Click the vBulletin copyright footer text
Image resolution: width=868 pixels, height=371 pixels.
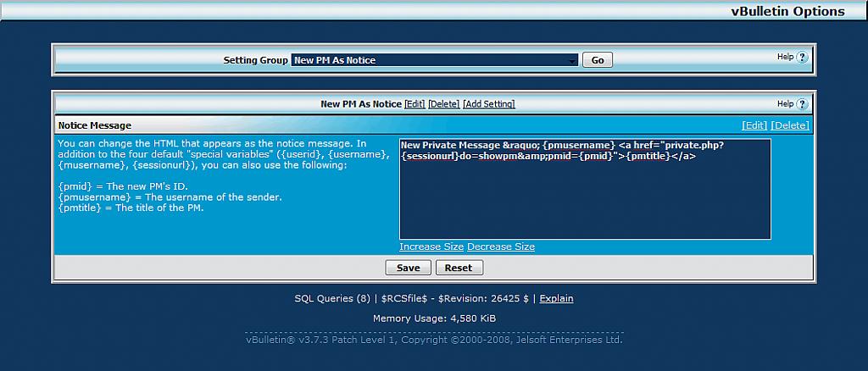click(x=434, y=340)
